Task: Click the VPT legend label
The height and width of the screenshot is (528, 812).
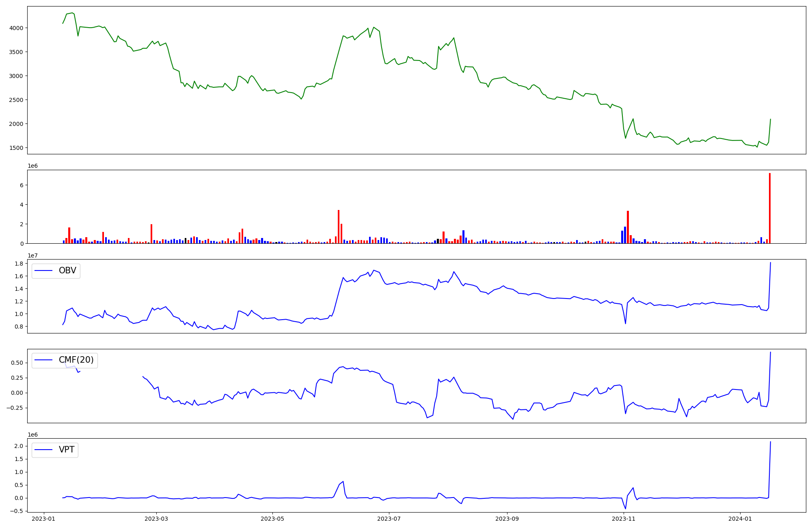Action: click(67, 450)
